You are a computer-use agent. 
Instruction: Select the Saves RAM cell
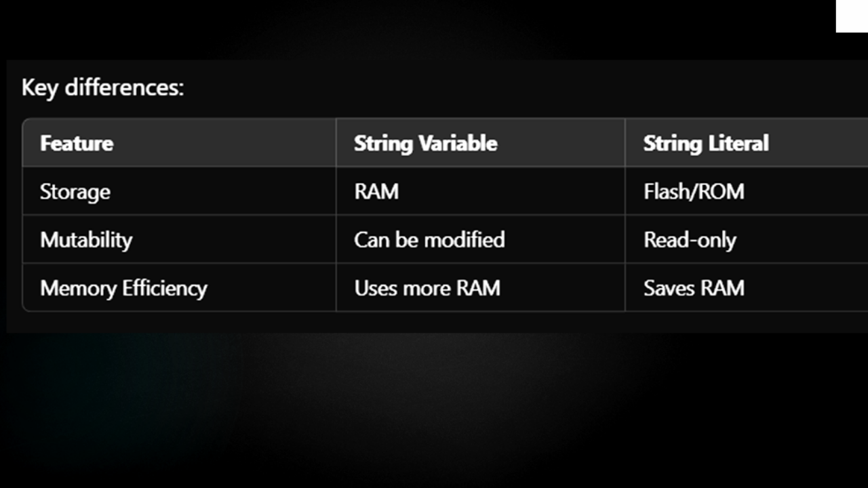694,288
